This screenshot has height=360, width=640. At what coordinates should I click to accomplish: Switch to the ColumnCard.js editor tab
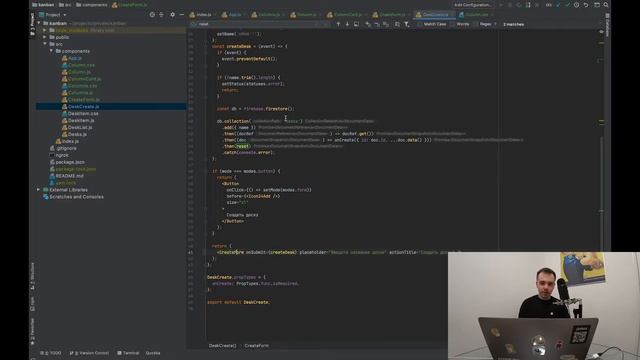pos(344,15)
